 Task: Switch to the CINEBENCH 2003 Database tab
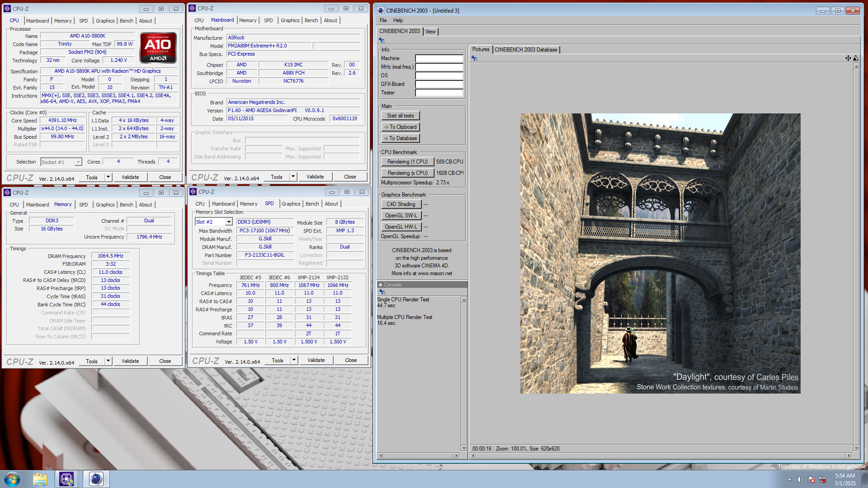526,50
